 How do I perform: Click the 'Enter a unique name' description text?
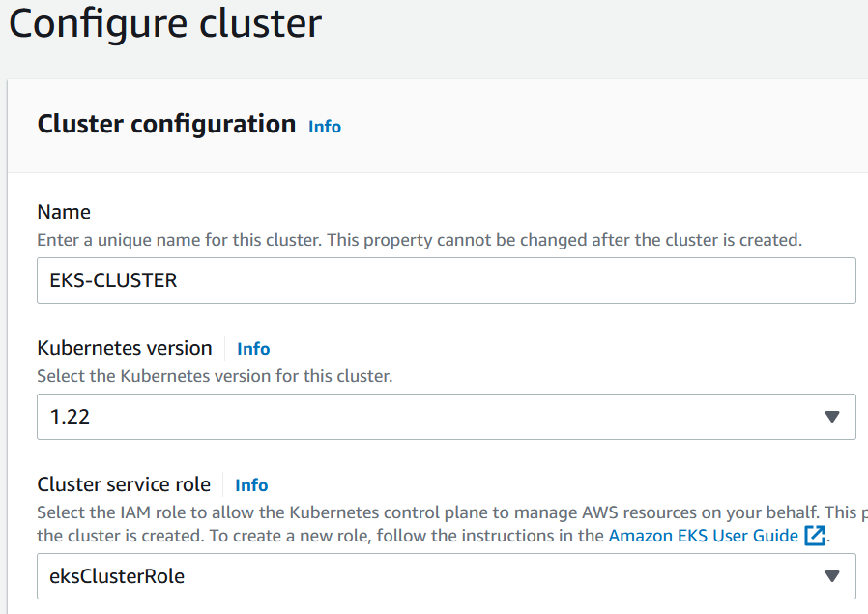[420, 240]
